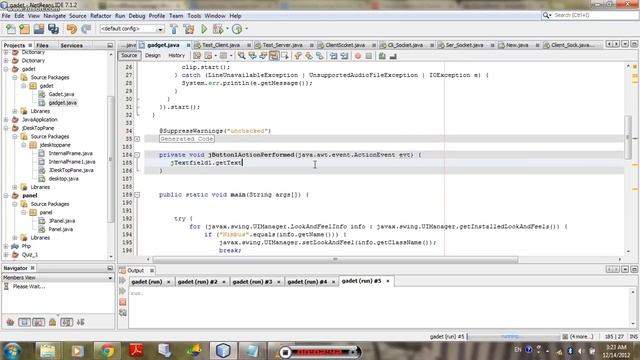
Task: Switch to the Files tab
Action: (42, 45)
